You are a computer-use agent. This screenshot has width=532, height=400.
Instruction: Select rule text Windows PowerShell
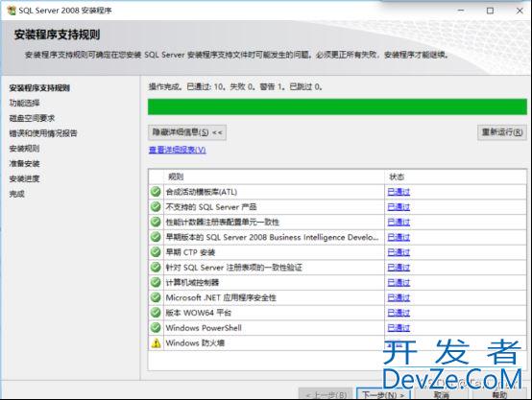coord(204,328)
